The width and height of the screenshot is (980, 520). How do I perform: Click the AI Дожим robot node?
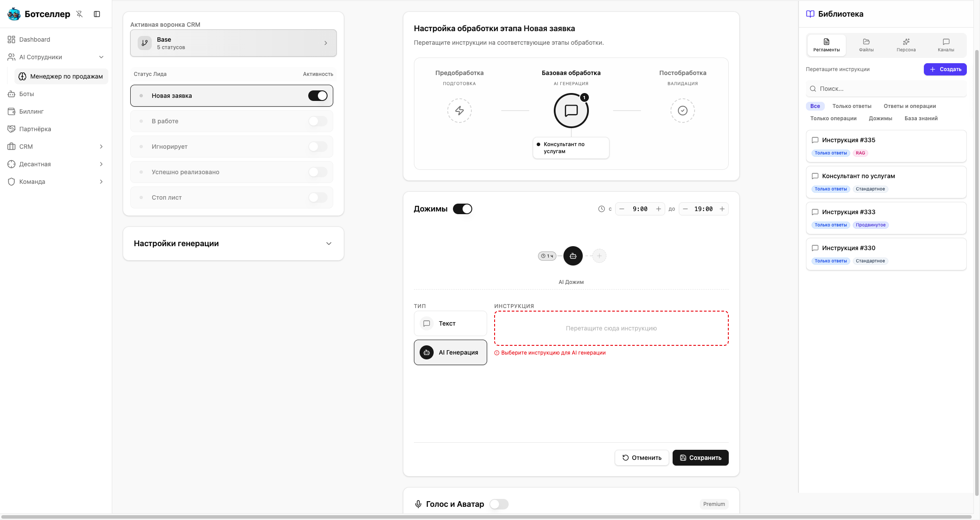pos(573,256)
